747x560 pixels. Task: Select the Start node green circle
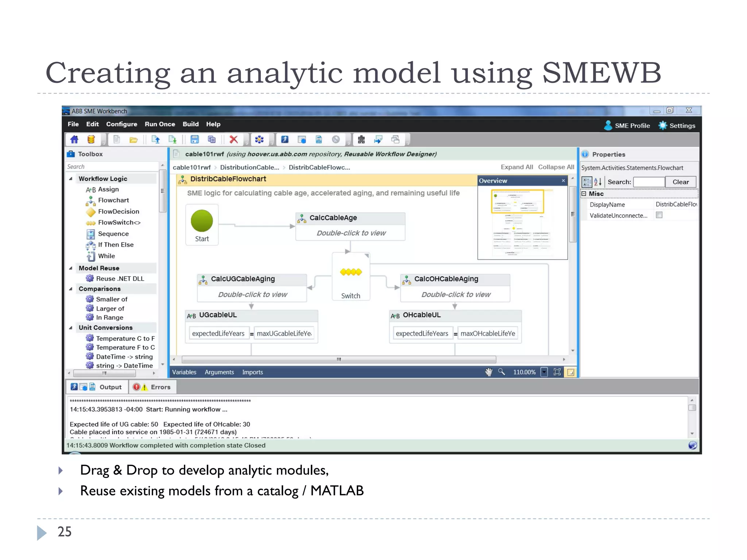tap(202, 221)
